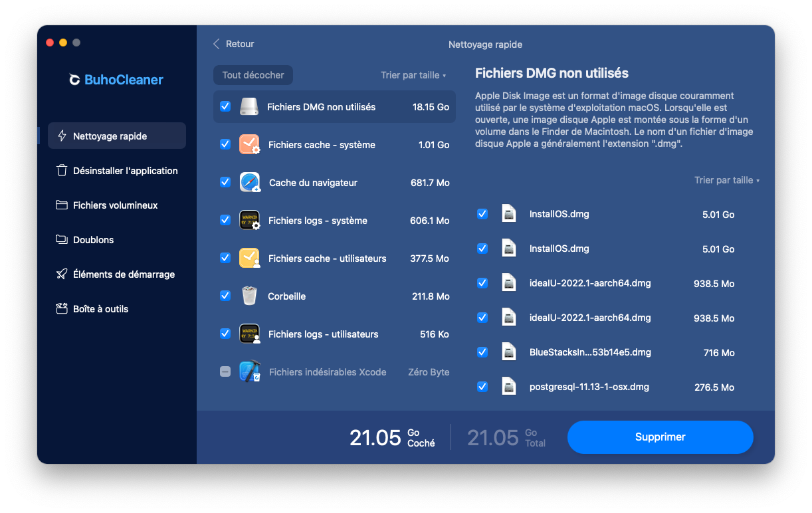This screenshot has height=513, width=812.
Task: Click the Xcode hammer icon for Fichiers indésirables
Action: click(249, 371)
